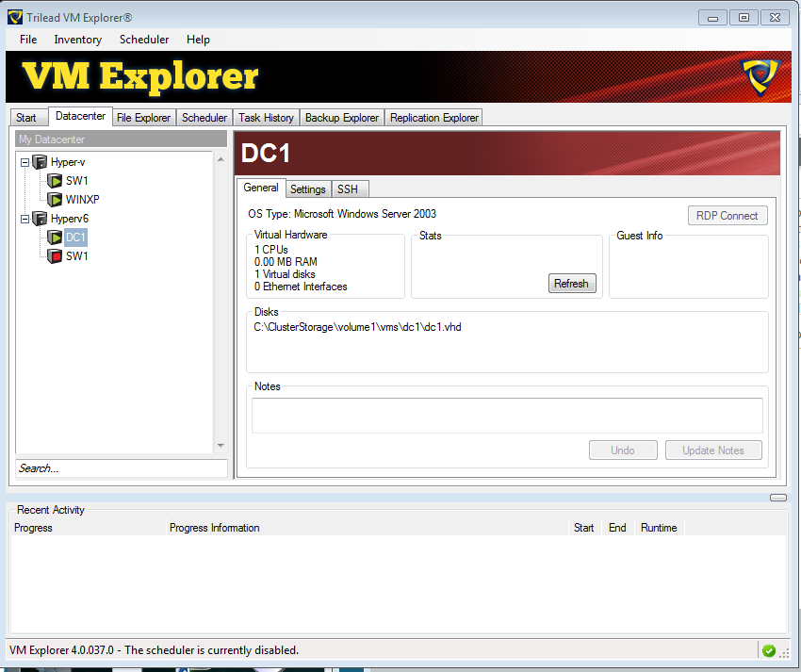Click the running WINXP VM icon
Viewport: 801px width, 672px height.
[x=56, y=200]
